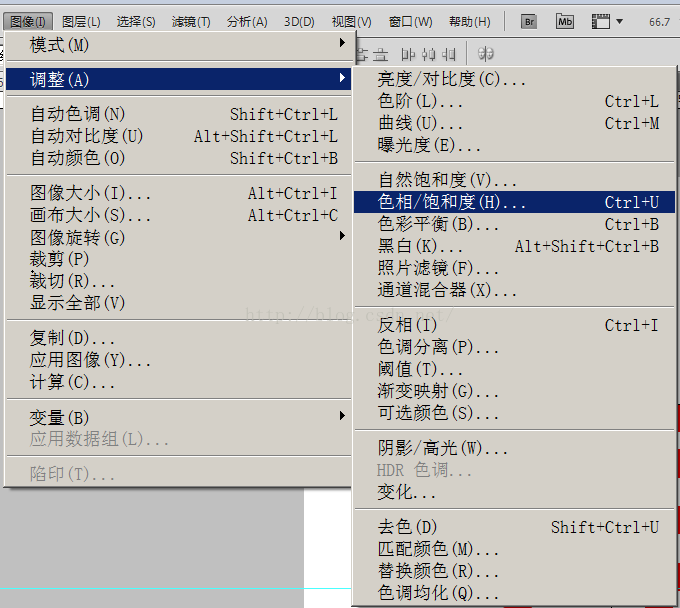Select 色调分离(P) adjustment
Viewport: 680px width, 608px height.
(514, 346)
